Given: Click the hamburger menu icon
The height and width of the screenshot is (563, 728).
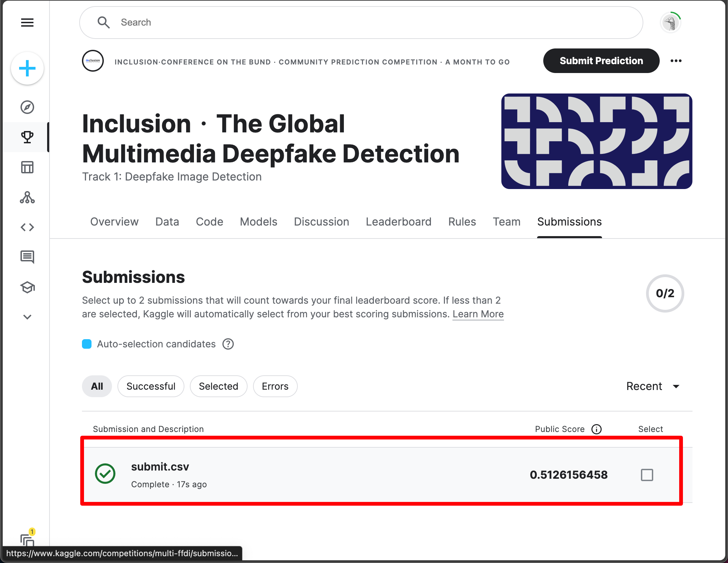Looking at the screenshot, I should point(27,22).
